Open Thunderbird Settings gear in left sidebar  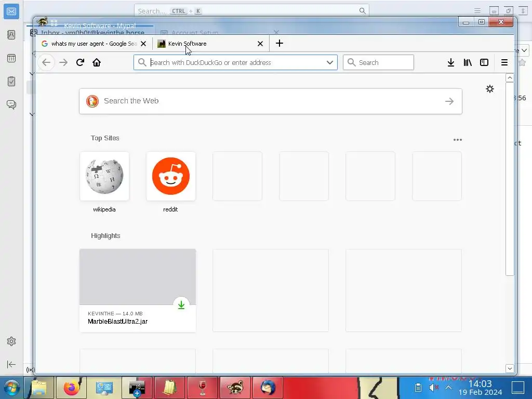pyautogui.click(x=11, y=341)
